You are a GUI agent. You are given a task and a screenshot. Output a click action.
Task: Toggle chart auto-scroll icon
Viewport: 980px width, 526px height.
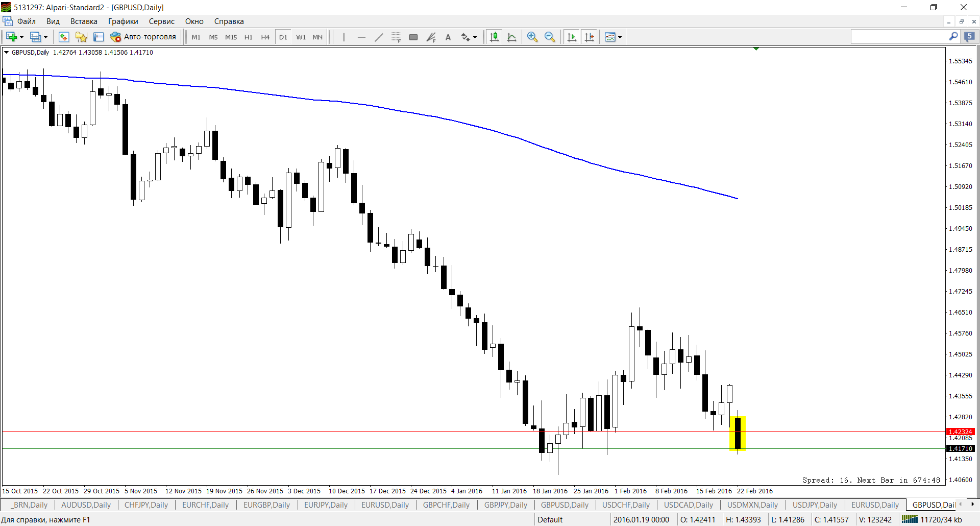point(572,37)
